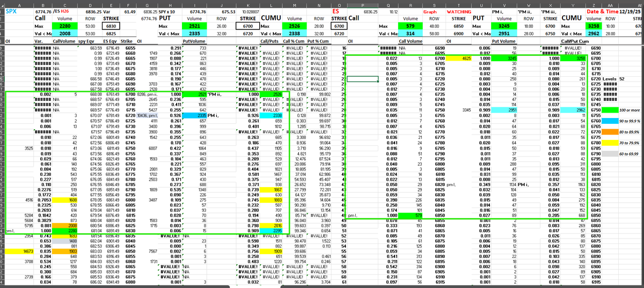Select the 10.028807 value cell
Viewport: 644px width, 288px height.
coord(247,11)
